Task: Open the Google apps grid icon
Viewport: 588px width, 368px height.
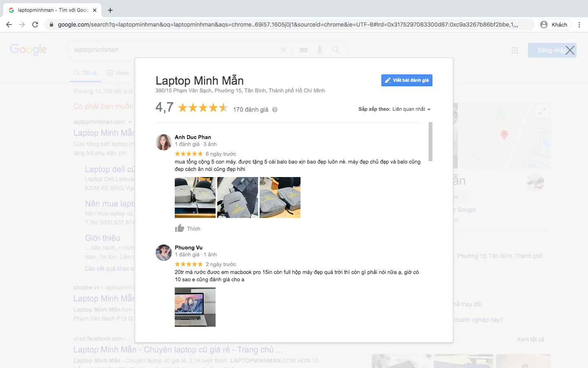Action: [515, 50]
